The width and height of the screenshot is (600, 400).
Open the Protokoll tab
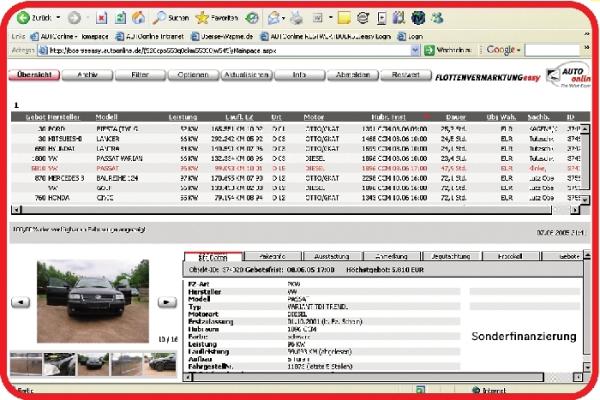510,257
